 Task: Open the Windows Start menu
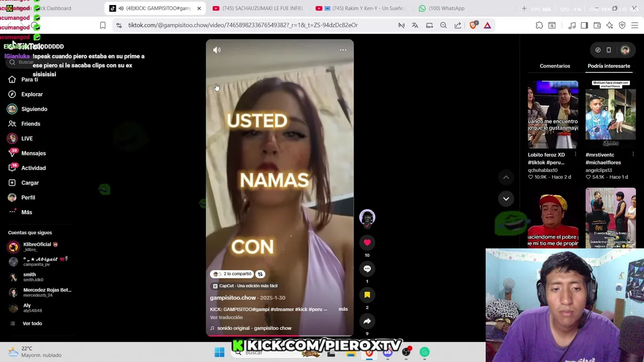[219, 352]
